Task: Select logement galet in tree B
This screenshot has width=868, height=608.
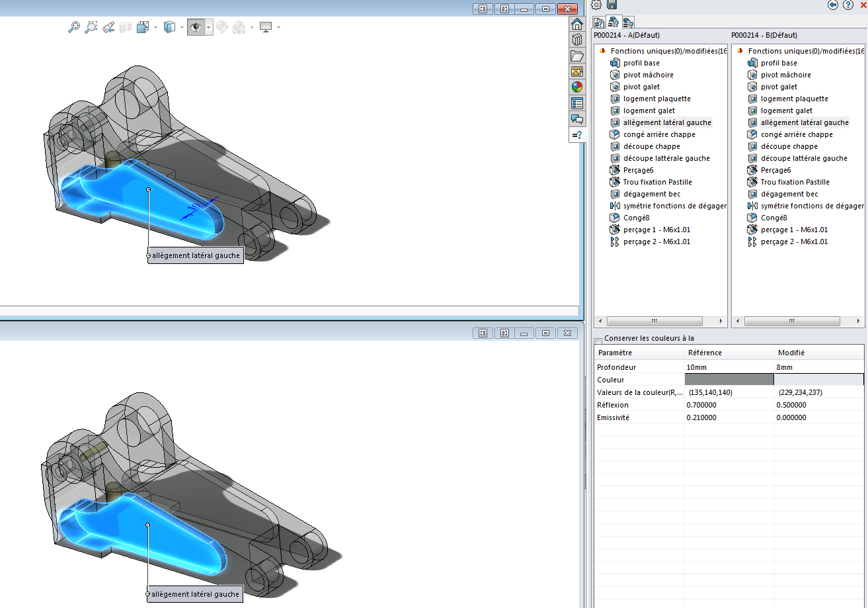Action: [786, 110]
